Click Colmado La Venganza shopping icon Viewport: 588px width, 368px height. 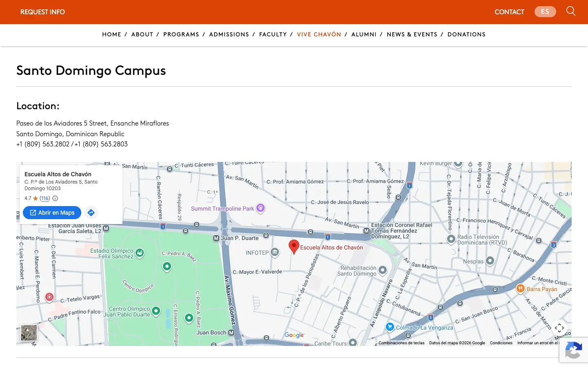[390, 327]
